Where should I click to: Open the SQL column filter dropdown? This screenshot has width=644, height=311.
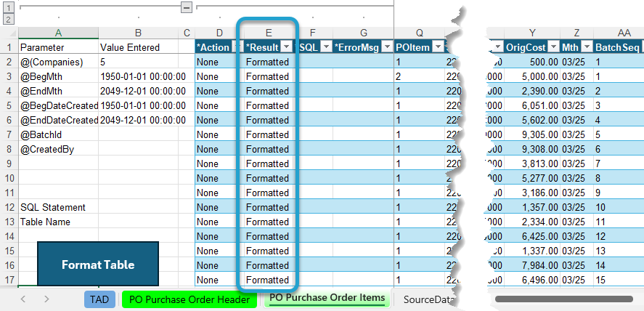[326, 47]
